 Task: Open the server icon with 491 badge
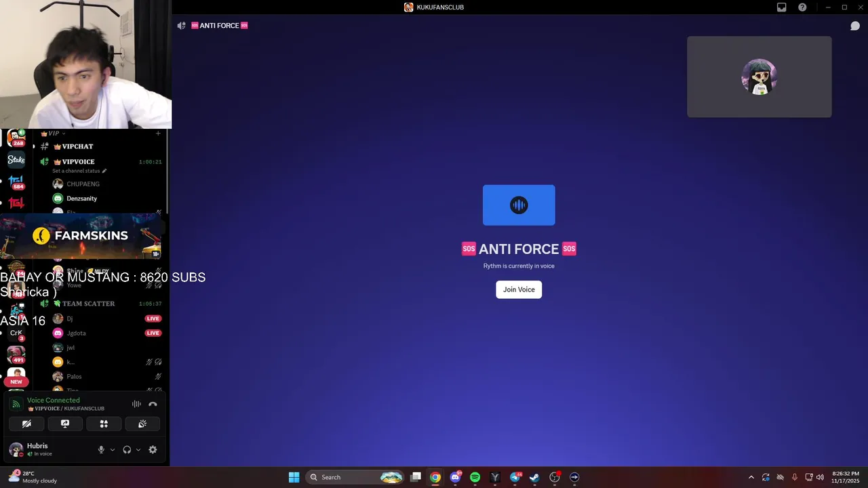point(16,354)
